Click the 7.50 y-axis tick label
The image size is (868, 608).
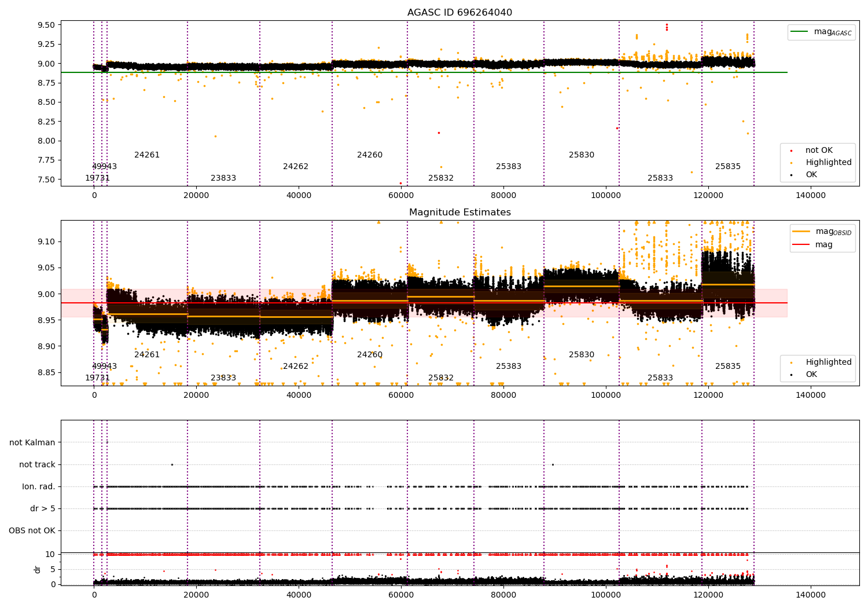(47, 180)
